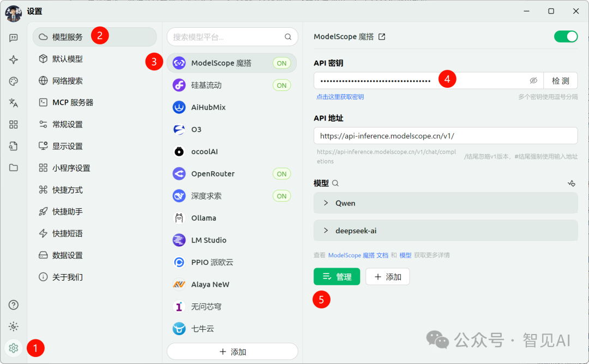Open 快捷短语 settings section
589x364 pixels.
(x=94, y=233)
